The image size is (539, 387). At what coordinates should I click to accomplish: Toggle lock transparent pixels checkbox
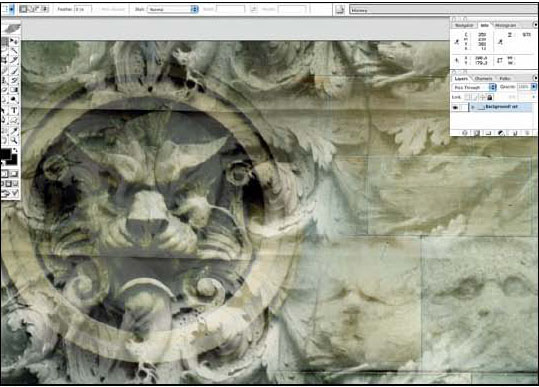pyautogui.click(x=467, y=97)
